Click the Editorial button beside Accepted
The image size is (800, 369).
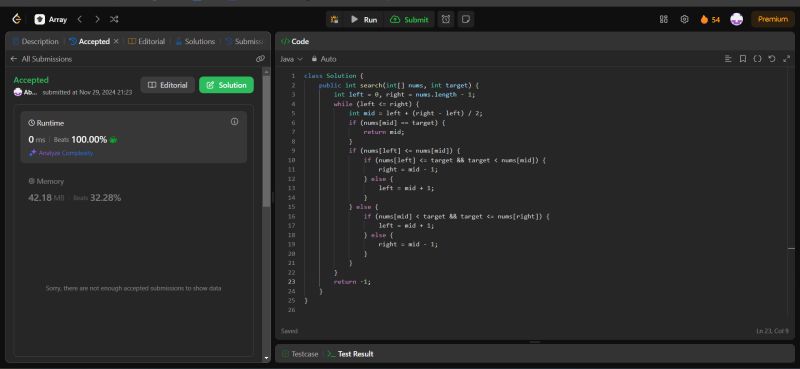coord(168,85)
